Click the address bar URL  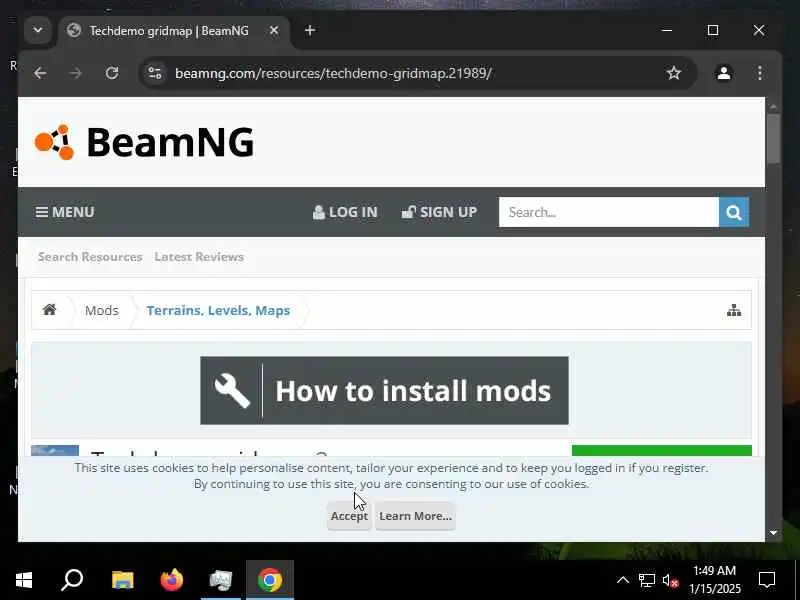click(333, 73)
